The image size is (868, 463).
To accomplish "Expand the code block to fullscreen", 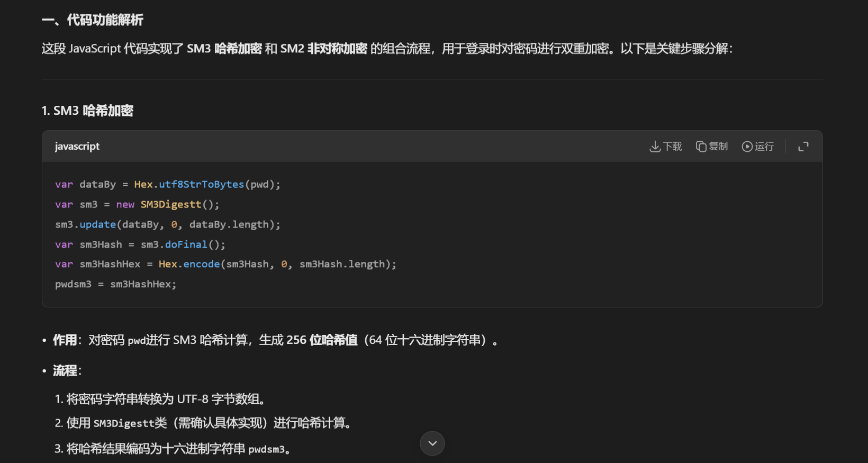I will [803, 147].
